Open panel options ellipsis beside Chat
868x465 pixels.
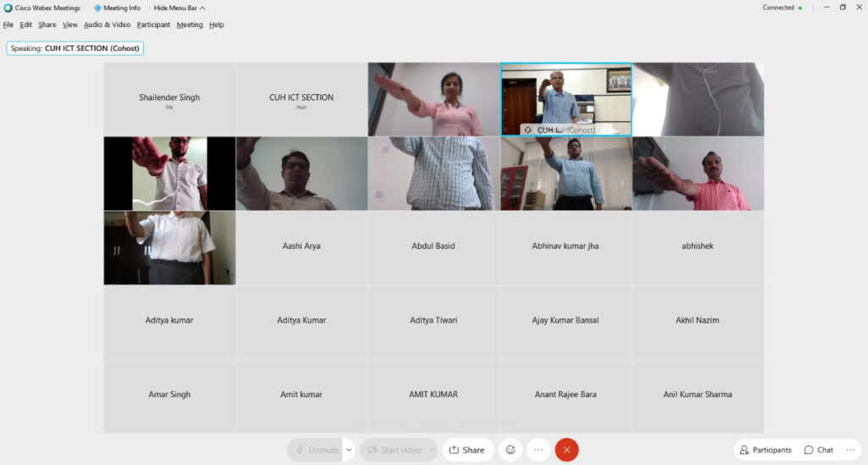[850, 450]
